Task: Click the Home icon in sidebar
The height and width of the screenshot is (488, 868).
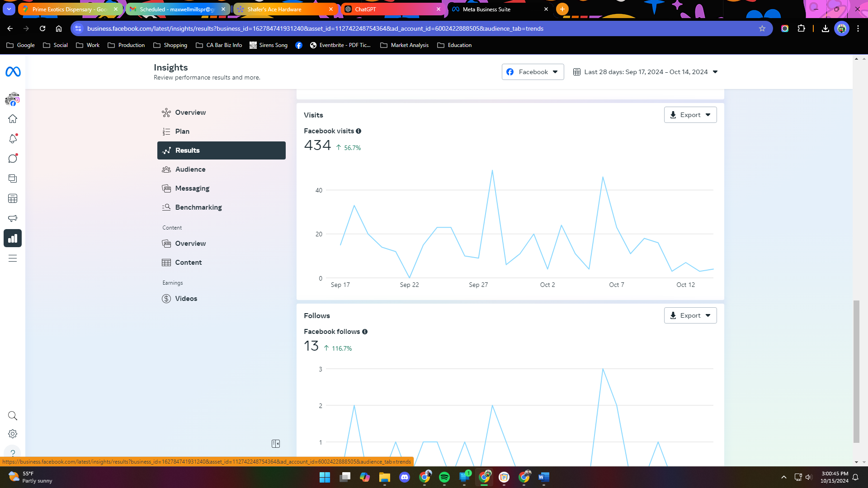Action: 13,119
